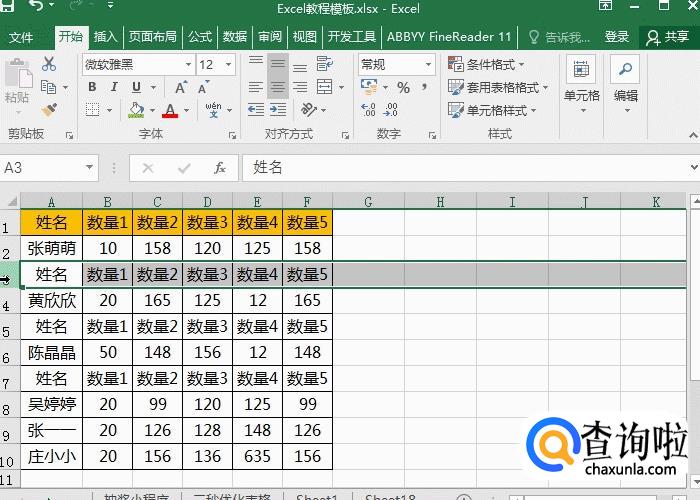Select column G header
This screenshot has width=700, height=500.
point(368,202)
